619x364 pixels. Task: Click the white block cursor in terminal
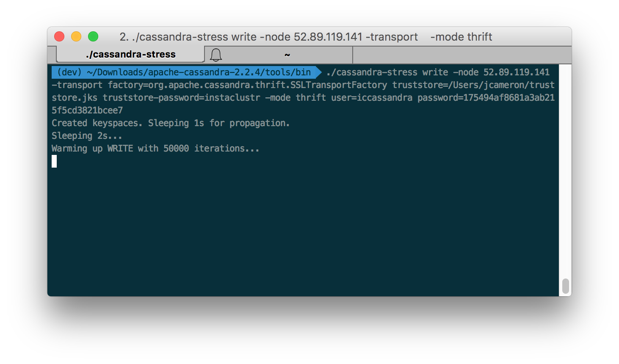[x=54, y=161]
